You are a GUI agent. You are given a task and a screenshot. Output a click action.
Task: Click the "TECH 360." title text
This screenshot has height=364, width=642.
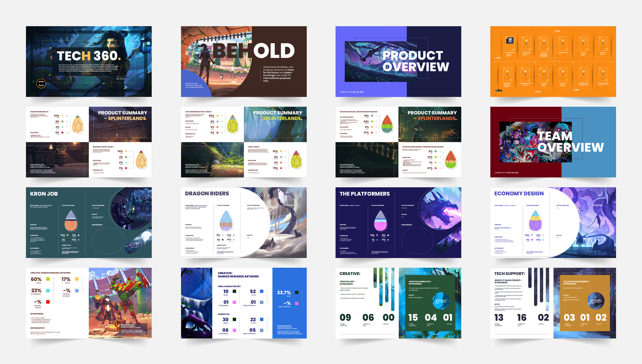[x=89, y=56]
